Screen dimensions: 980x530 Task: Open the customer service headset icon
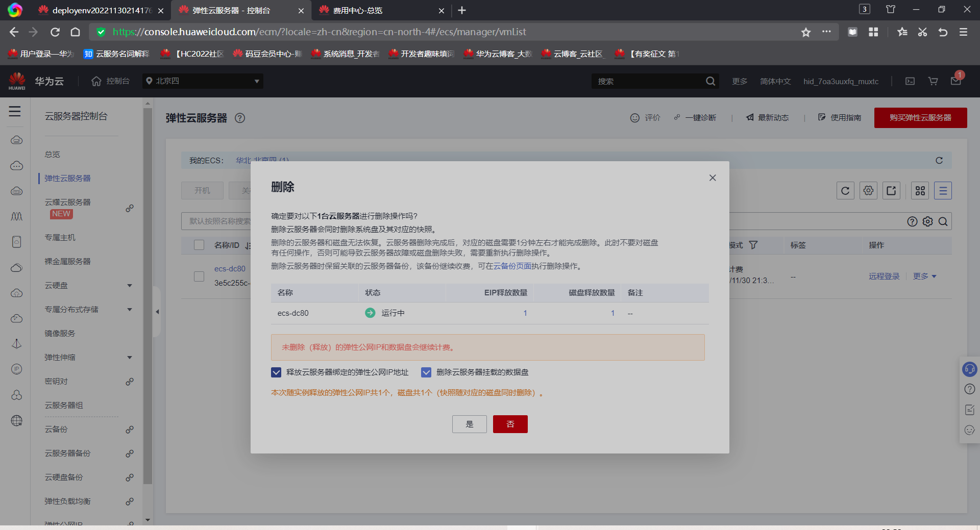click(x=970, y=369)
